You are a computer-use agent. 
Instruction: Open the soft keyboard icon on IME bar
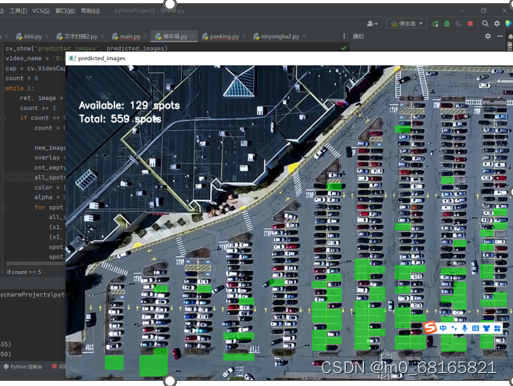tap(476, 328)
